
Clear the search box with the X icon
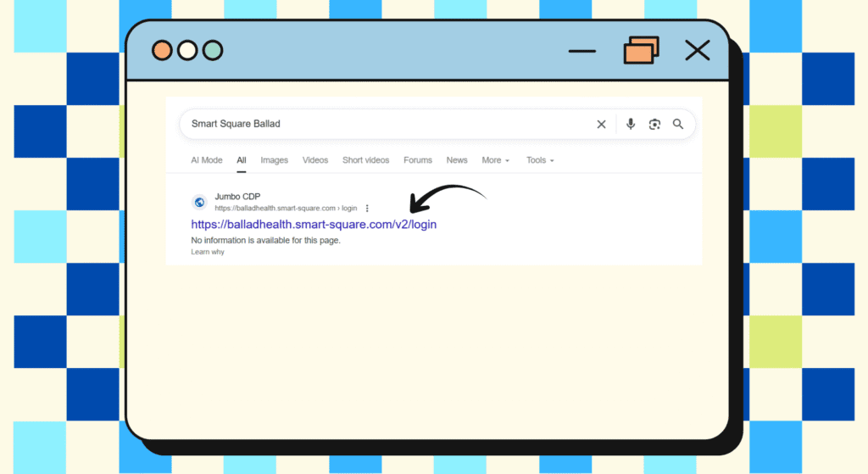(601, 124)
